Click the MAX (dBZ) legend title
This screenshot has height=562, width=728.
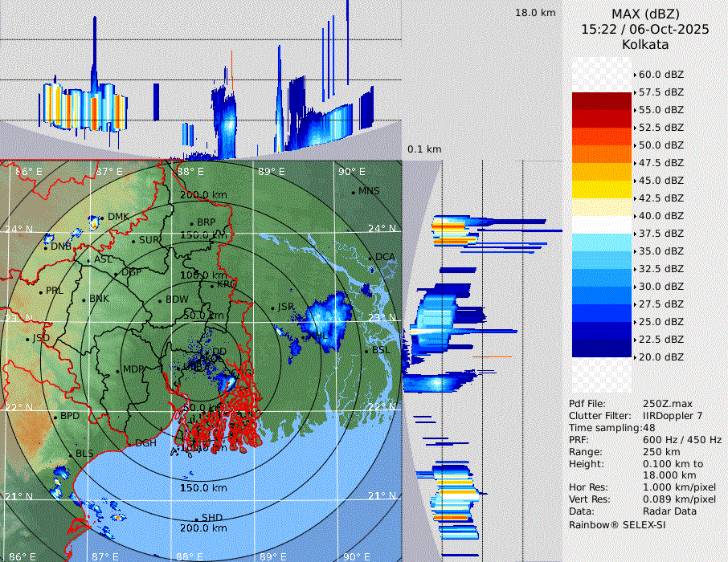[645, 14]
